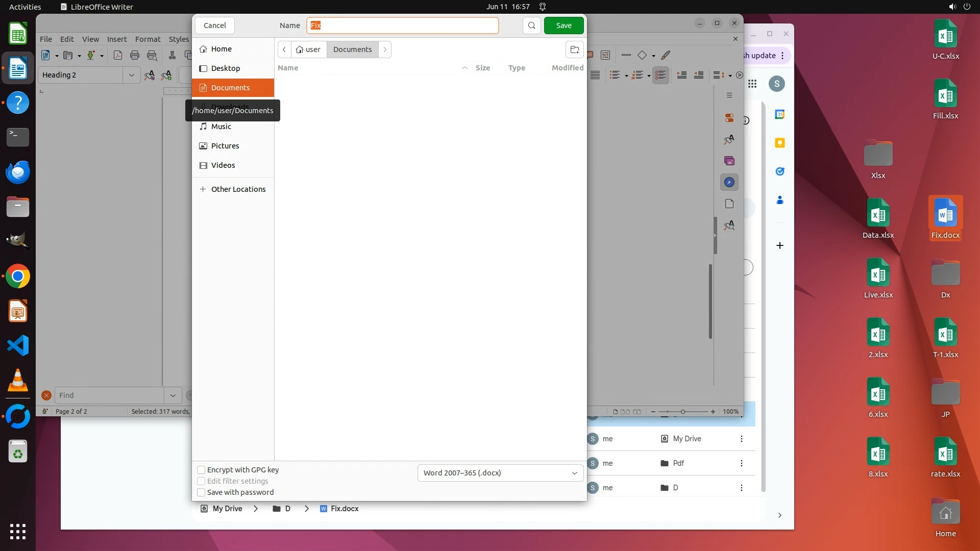Click the back arrow in the path bar
Image resolution: width=980 pixels, height=551 pixels.
[284, 49]
